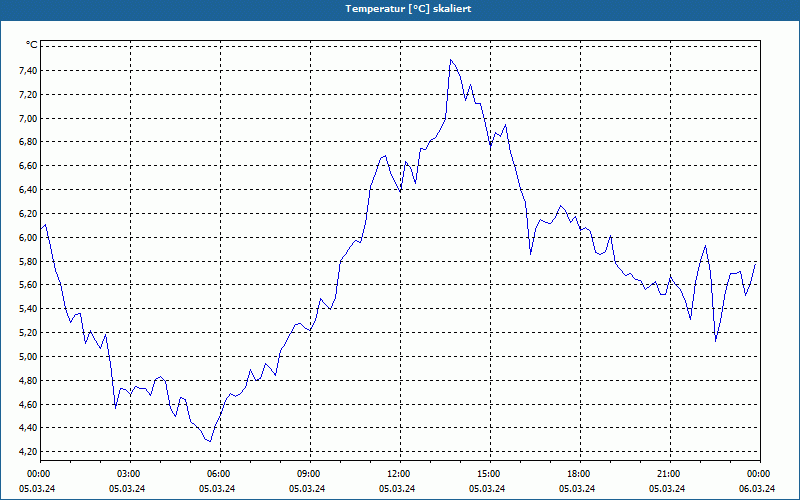Click the 6,00 y-axis value
This screenshot has height=500, width=800.
(x=28, y=238)
